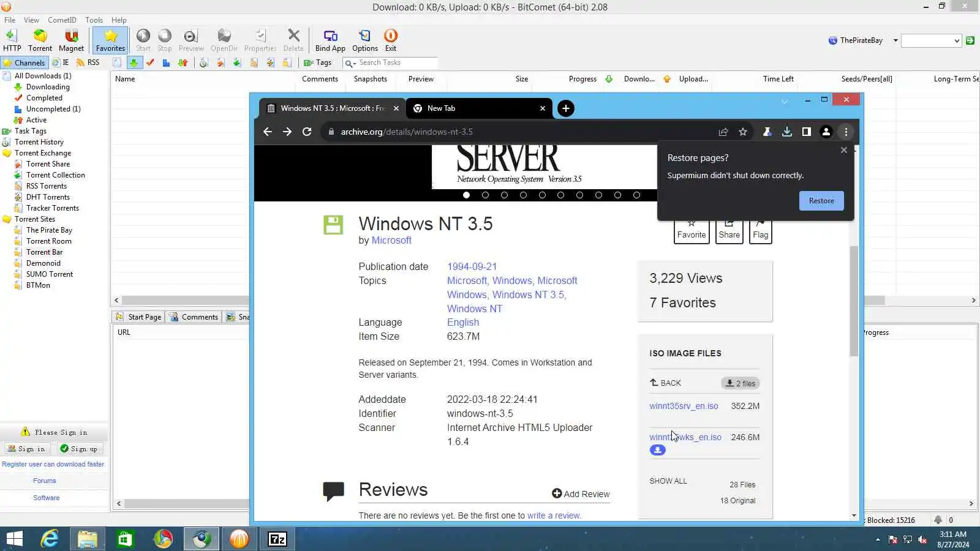980x551 pixels.
Task: Click the Delete X icon in BitComet toolbar
Action: tap(293, 40)
